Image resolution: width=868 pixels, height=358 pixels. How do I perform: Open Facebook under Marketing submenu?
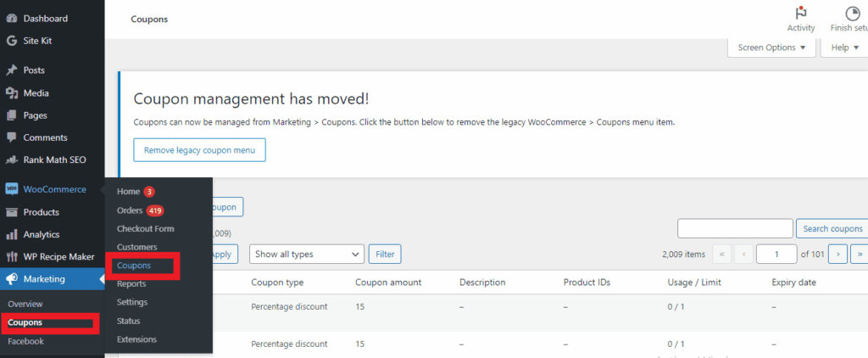25,341
